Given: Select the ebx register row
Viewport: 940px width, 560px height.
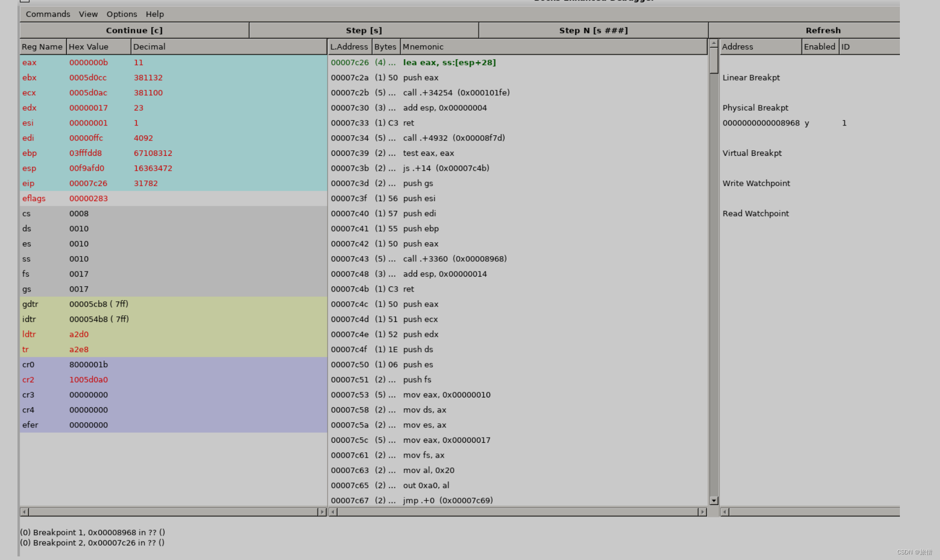Looking at the screenshot, I should coord(173,78).
